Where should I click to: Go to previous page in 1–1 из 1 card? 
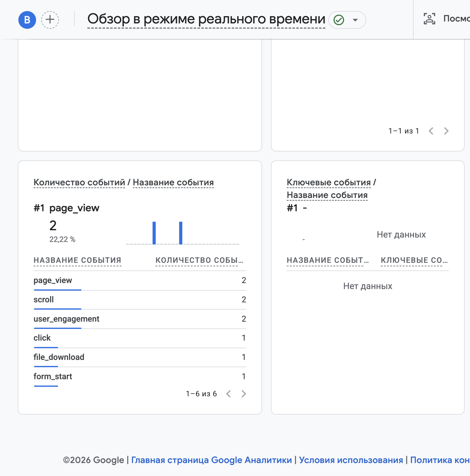point(431,131)
